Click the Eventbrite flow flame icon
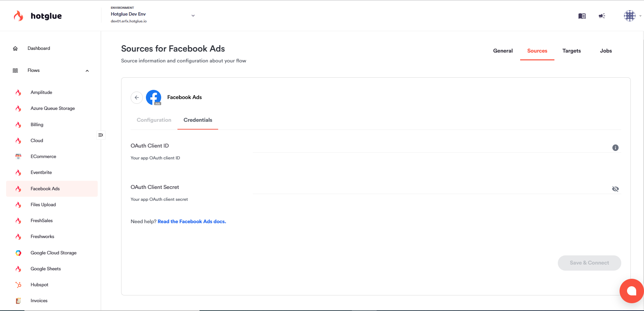 coord(18,173)
